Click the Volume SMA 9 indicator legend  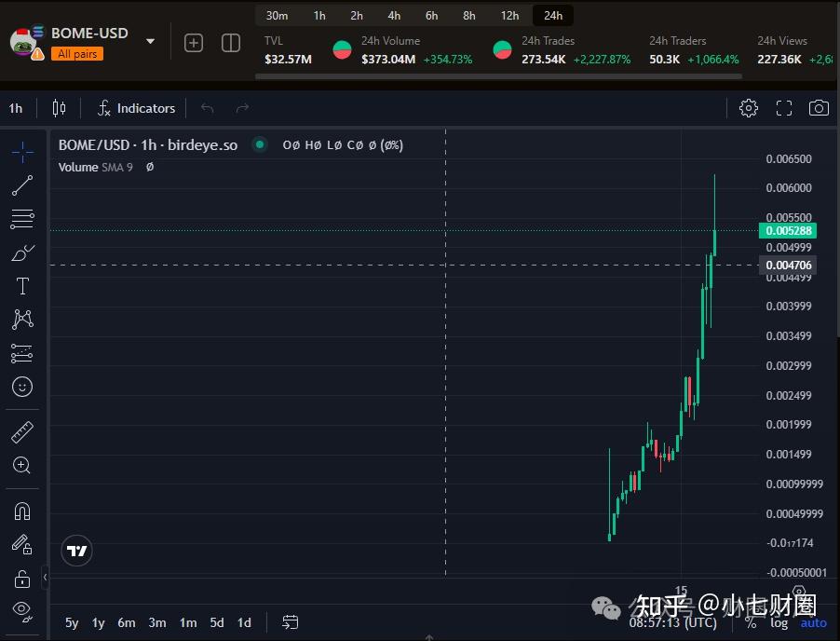click(x=95, y=167)
